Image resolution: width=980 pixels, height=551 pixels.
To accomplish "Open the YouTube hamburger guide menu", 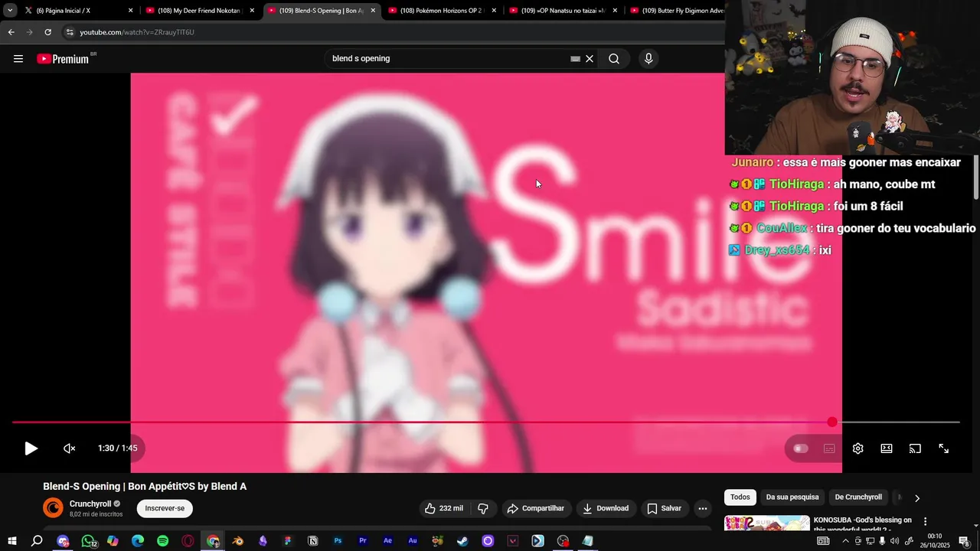I will (x=18, y=59).
